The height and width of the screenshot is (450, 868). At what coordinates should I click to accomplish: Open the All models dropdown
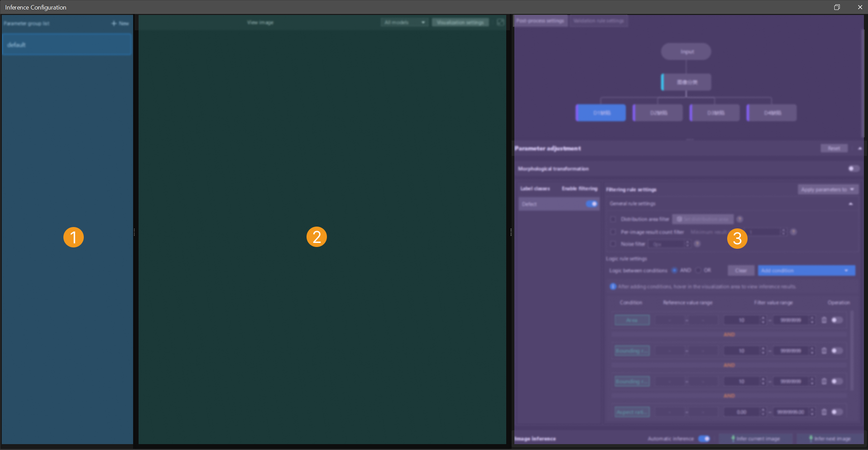point(404,22)
